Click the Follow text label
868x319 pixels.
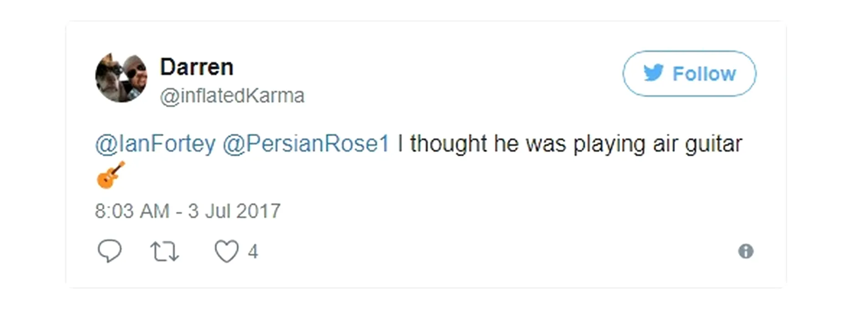pos(704,73)
